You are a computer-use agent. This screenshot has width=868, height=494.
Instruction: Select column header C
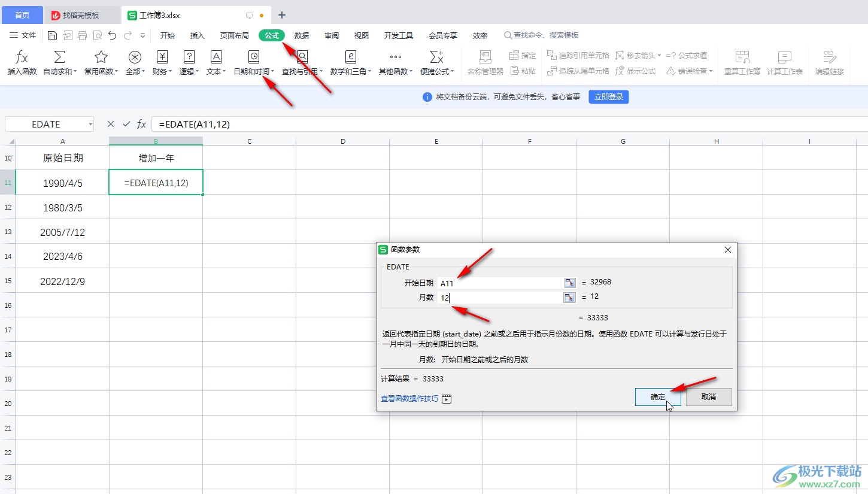click(x=249, y=141)
